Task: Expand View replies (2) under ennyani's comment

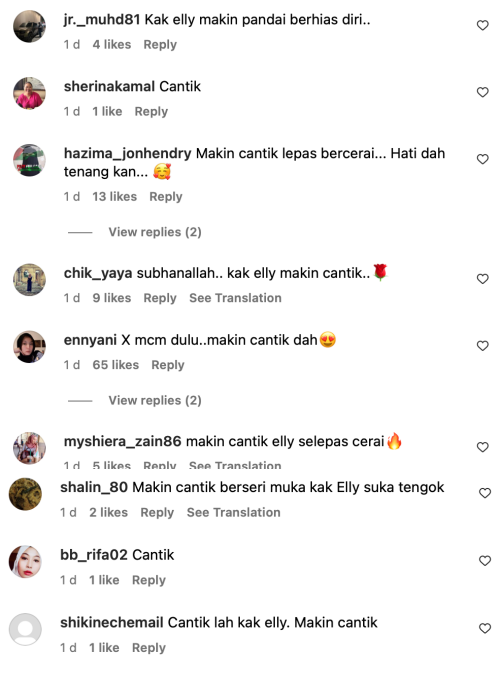Action: tap(155, 400)
